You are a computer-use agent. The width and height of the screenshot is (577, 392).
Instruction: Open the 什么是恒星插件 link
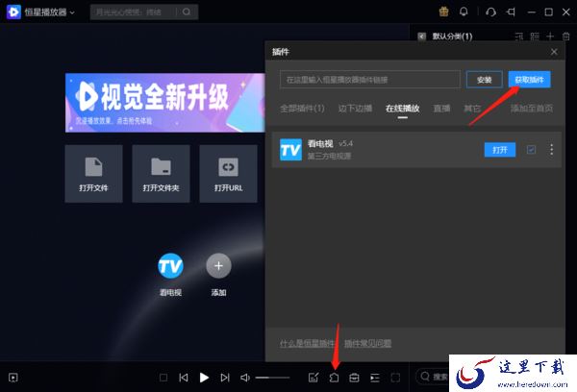pyautogui.click(x=308, y=343)
